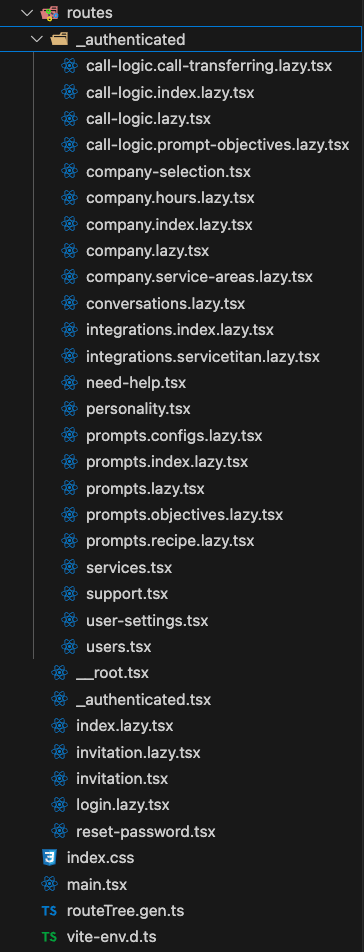Click React icon beside __root.tsx
The height and width of the screenshot is (952, 364).
[x=59, y=673]
